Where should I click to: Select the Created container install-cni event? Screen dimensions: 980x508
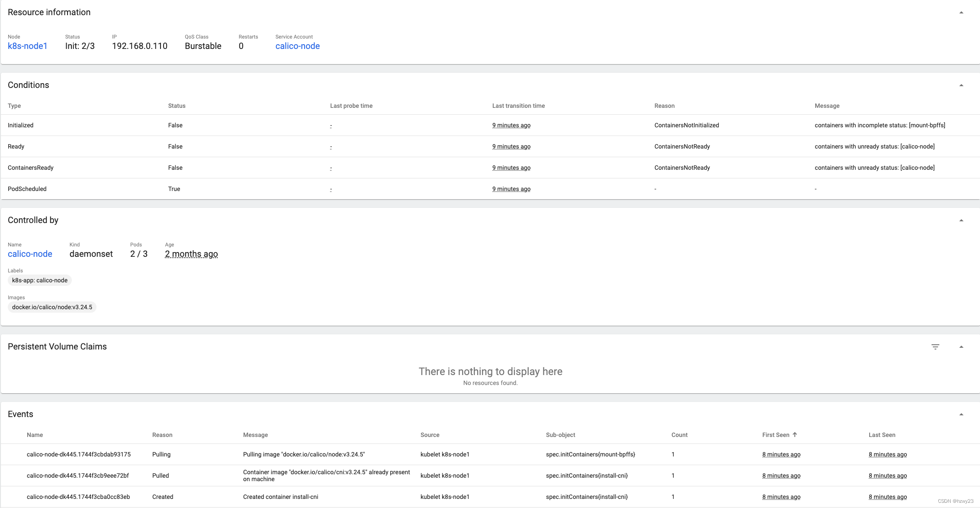[280, 497]
